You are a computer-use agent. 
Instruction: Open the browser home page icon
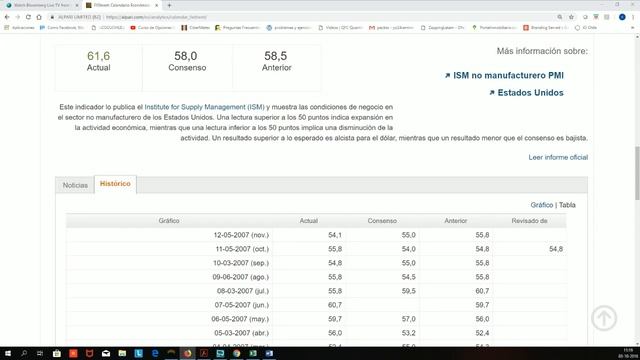39,17
